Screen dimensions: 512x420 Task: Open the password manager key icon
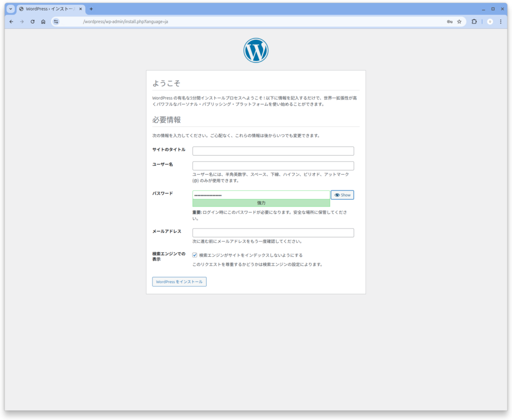449,21
